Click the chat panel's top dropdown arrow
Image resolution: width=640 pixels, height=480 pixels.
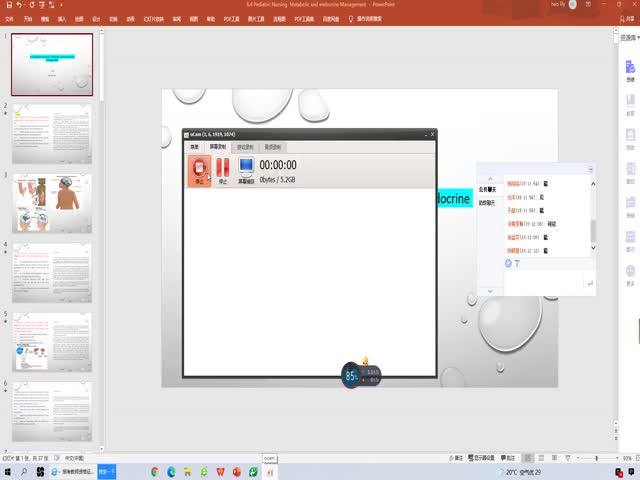click(590, 170)
